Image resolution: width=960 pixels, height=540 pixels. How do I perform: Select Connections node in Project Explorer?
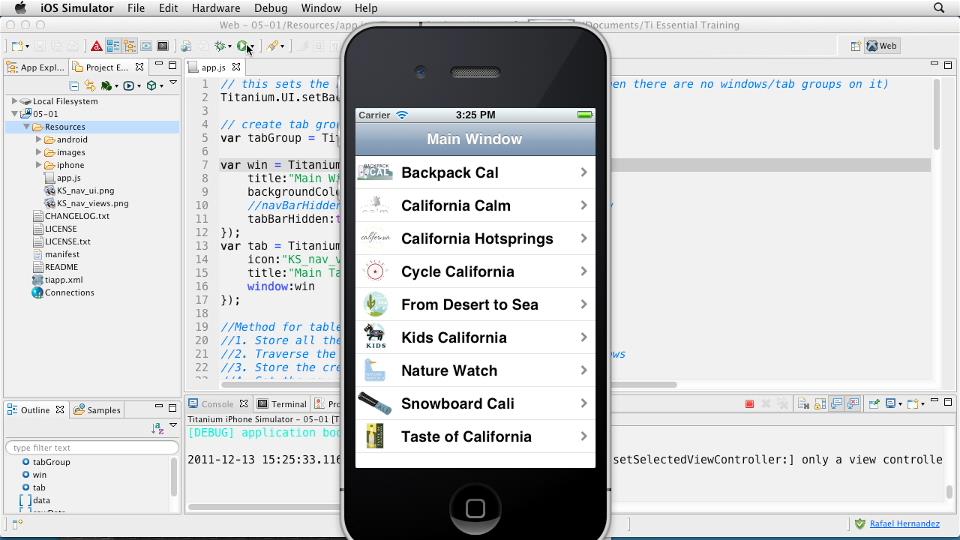tap(69, 293)
